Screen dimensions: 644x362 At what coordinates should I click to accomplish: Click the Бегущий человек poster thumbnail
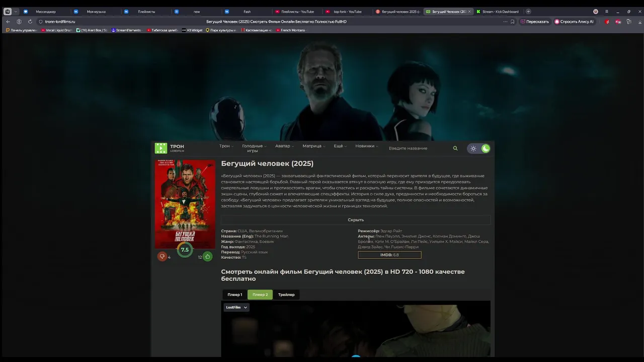(x=185, y=203)
